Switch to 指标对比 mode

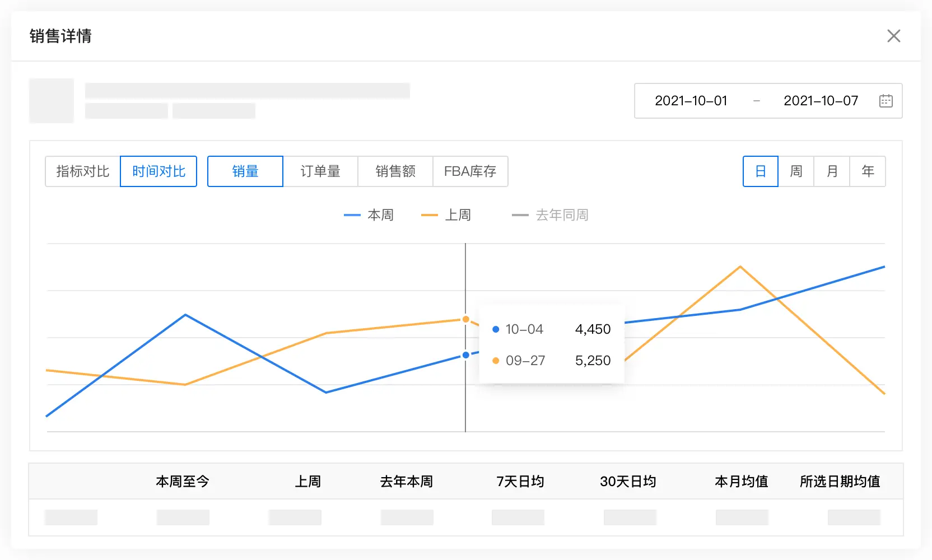coord(83,171)
